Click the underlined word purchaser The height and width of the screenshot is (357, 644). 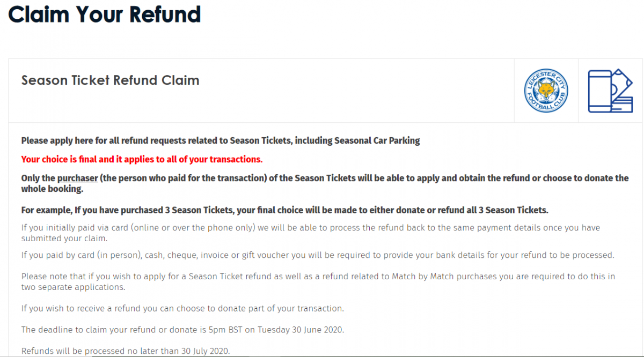(78, 178)
